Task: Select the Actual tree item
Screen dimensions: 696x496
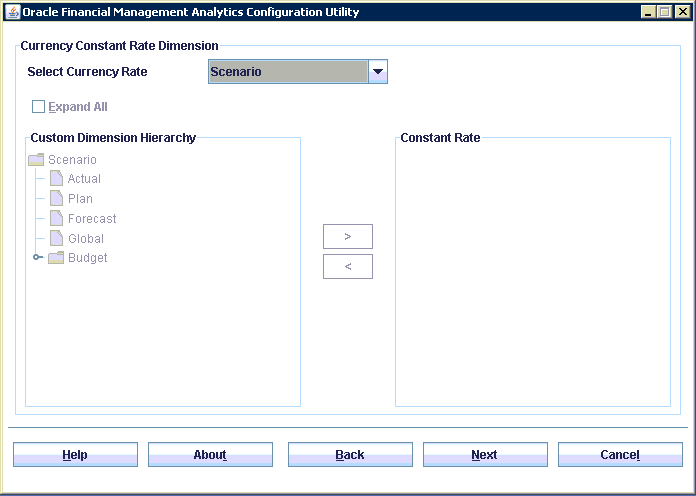Action: 84,179
